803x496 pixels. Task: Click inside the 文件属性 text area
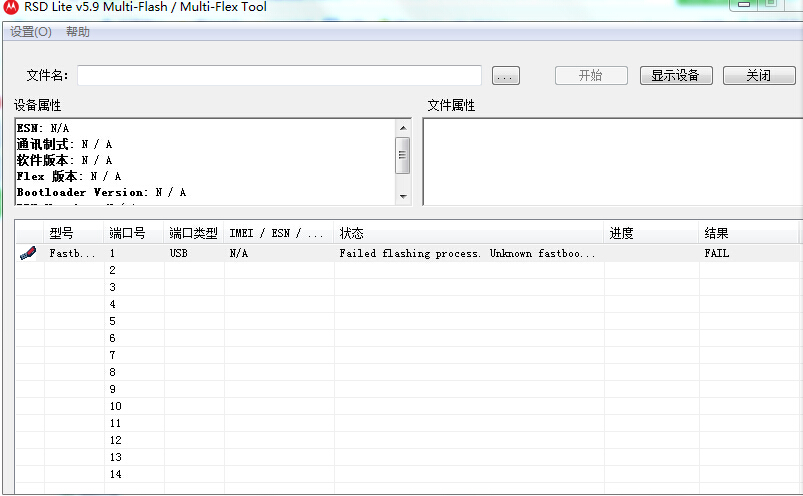click(612, 162)
